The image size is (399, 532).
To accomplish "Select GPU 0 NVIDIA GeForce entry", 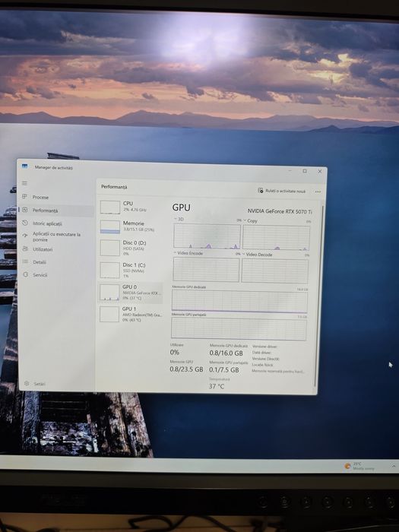I will click(131, 292).
